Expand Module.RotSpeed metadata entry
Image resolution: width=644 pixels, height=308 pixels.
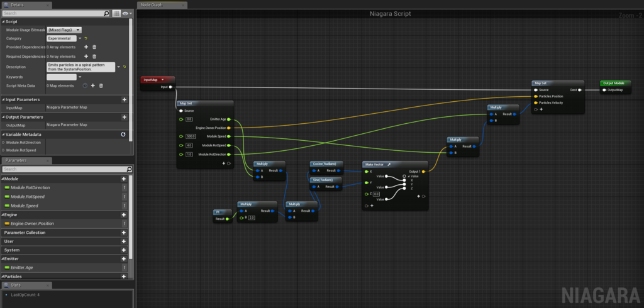(4, 150)
